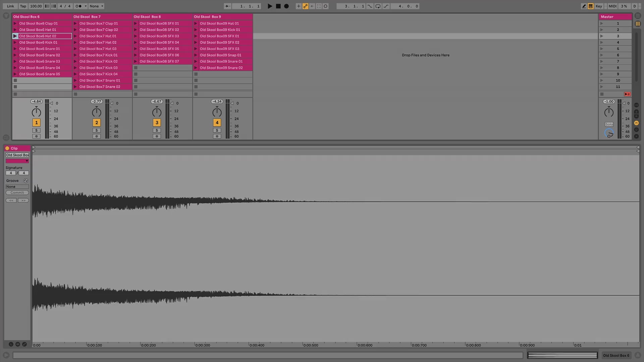Viewport: 644px width, 362px height.
Task: Click the Arrangement Record button
Action: point(286,6)
